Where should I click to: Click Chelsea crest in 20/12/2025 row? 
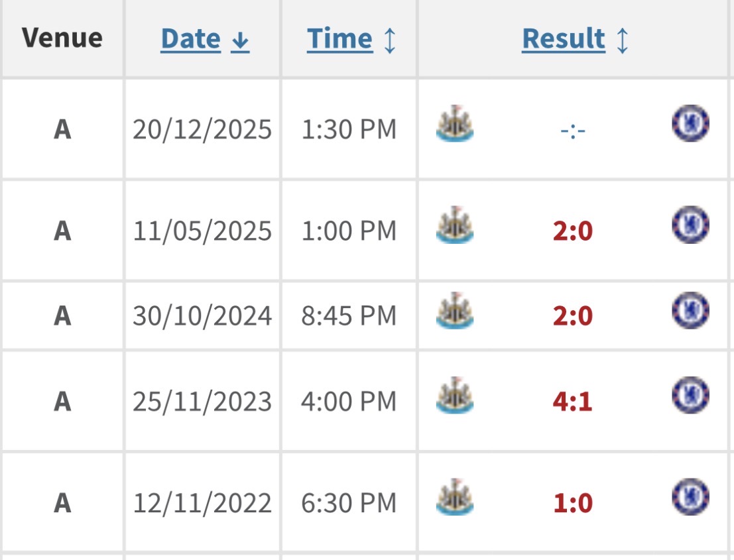click(690, 124)
